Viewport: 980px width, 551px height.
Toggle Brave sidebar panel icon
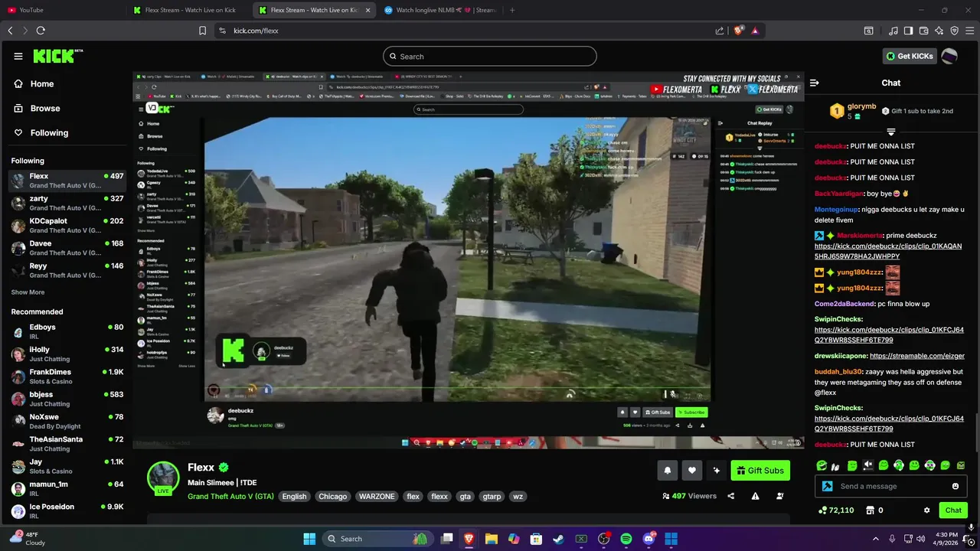point(908,31)
